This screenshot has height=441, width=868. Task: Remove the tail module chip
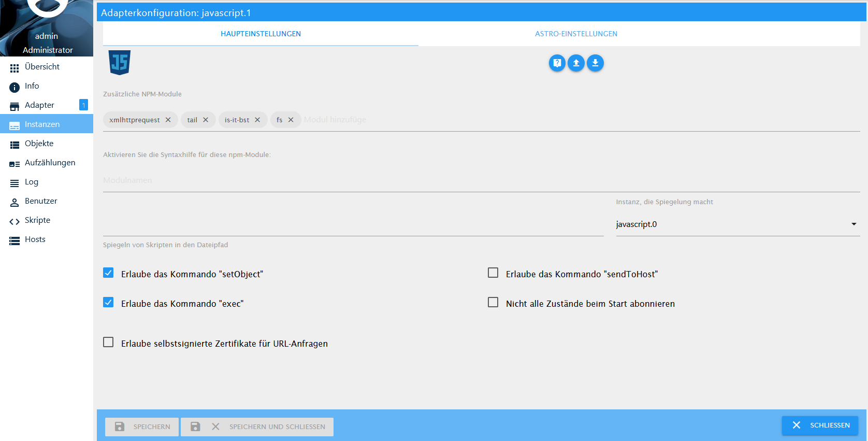pyautogui.click(x=206, y=120)
